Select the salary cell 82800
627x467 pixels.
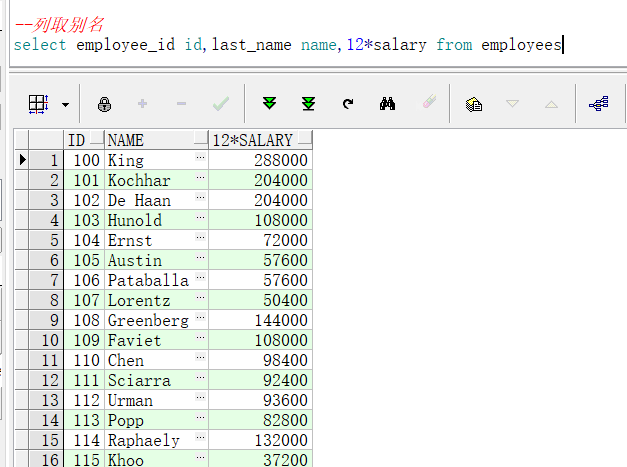pyautogui.click(x=260, y=420)
